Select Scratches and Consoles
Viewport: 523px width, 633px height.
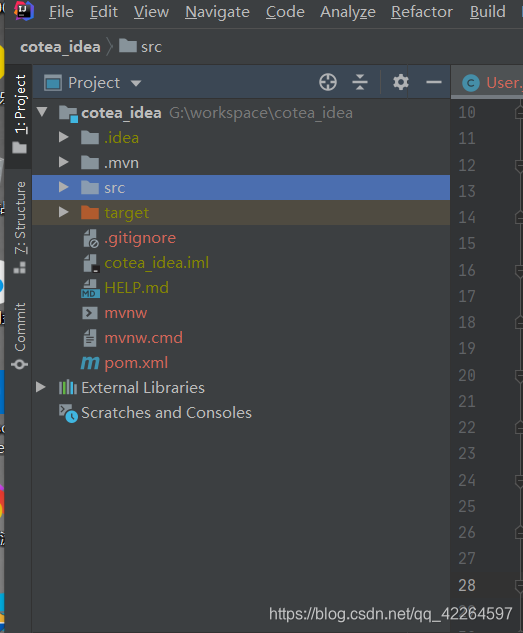tap(166, 413)
